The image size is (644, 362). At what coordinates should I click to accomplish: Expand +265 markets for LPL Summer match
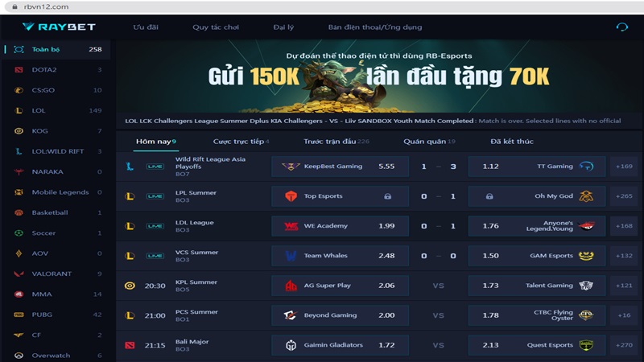[x=624, y=196]
